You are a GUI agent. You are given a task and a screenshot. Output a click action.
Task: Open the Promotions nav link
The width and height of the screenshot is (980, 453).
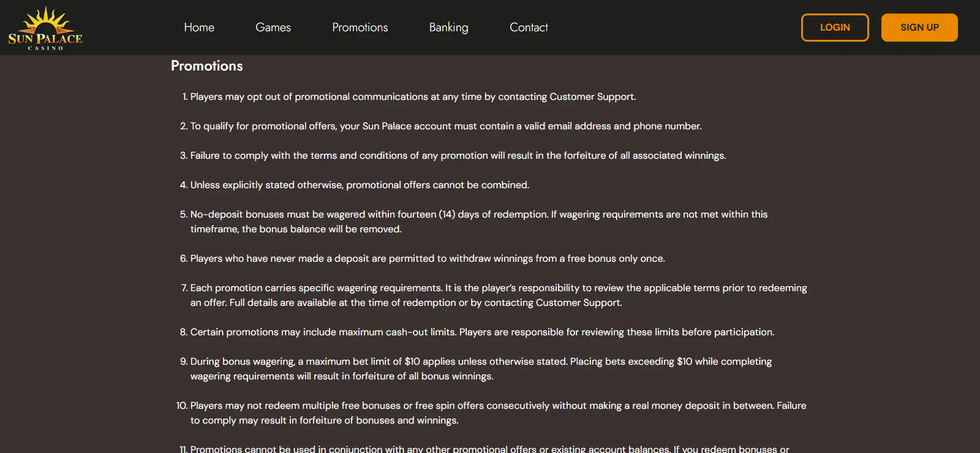[360, 28]
